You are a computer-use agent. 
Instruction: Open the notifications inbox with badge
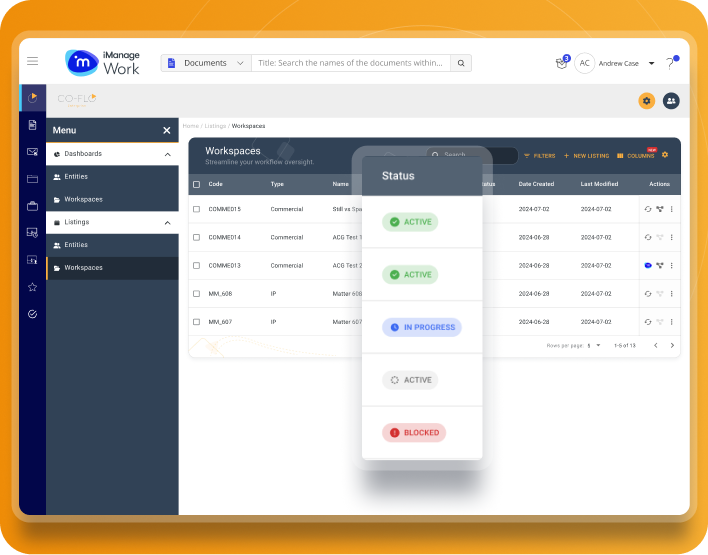(x=561, y=63)
